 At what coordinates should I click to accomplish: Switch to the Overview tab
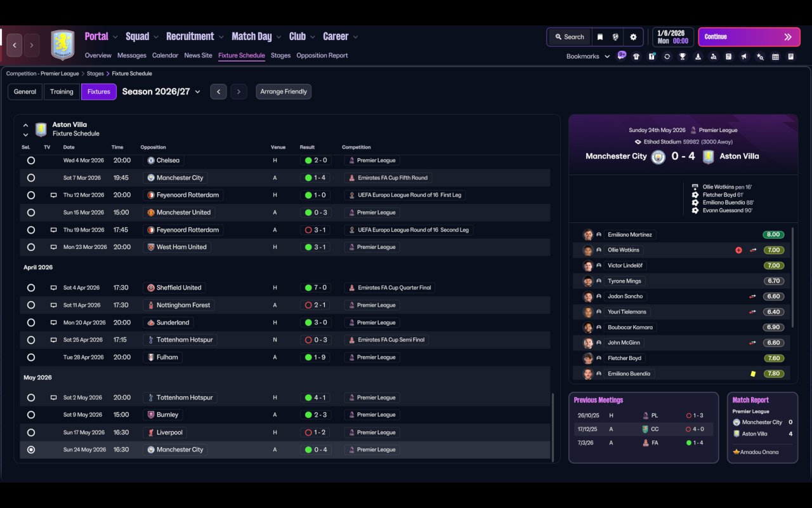tap(98, 55)
